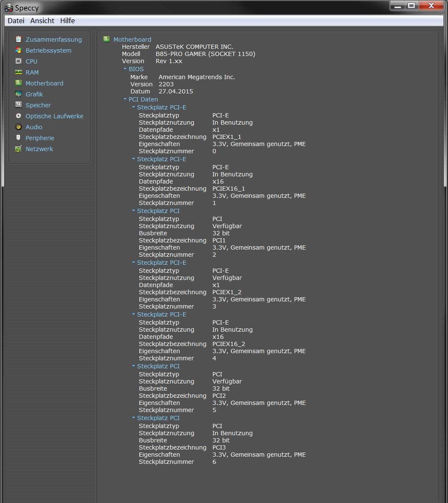Viewport: 448px width, 503px height.
Task: Open the Audio section
Action: click(34, 127)
